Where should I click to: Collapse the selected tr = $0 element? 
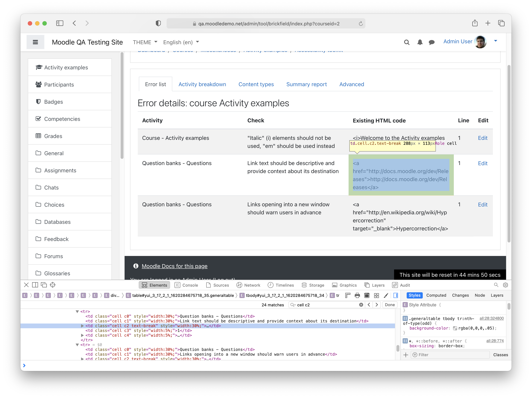point(77,345)
